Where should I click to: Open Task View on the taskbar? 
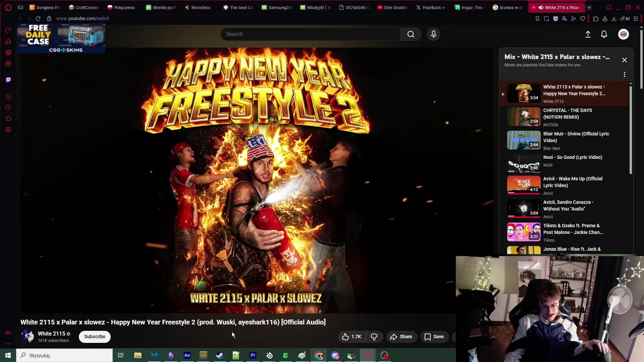(x=121, y=355)
